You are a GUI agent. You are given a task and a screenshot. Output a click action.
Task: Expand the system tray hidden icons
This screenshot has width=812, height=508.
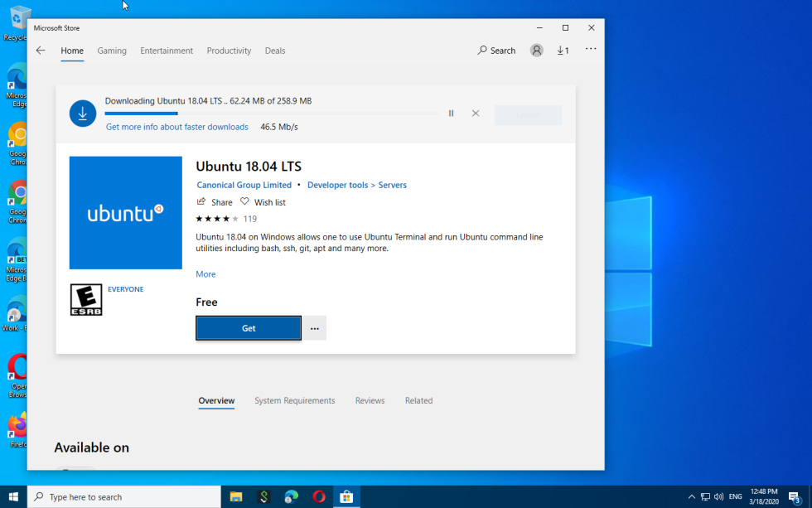(x=692, y=496)
